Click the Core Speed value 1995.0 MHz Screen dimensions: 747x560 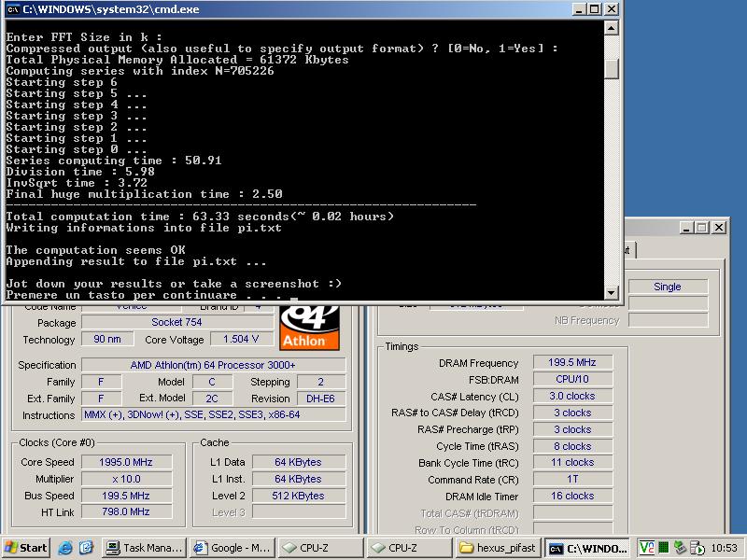(126, 462)
